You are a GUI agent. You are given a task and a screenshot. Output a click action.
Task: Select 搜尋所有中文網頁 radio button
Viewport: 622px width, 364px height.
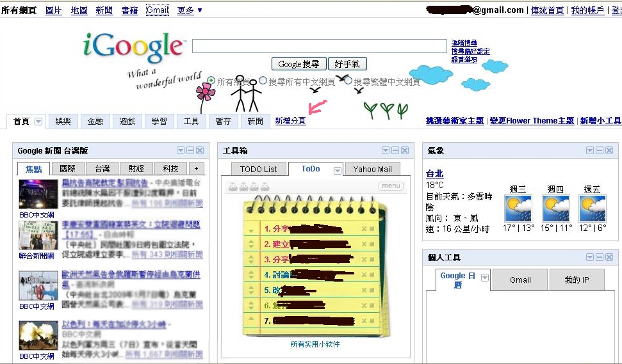coord(263,81)
